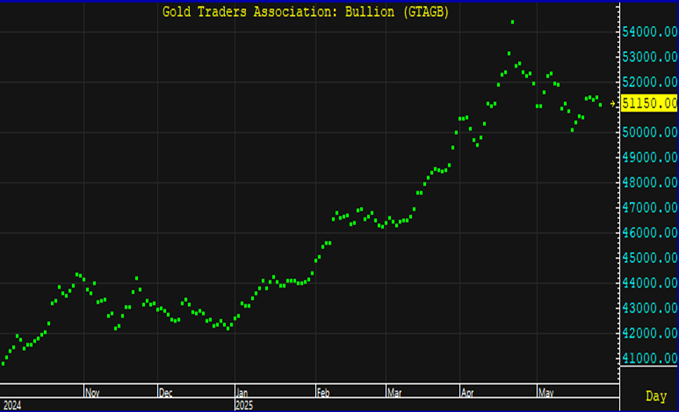Click the 50000.00 price axis label
Viewport: 679px width, 412px height.
tap(650, 132)
